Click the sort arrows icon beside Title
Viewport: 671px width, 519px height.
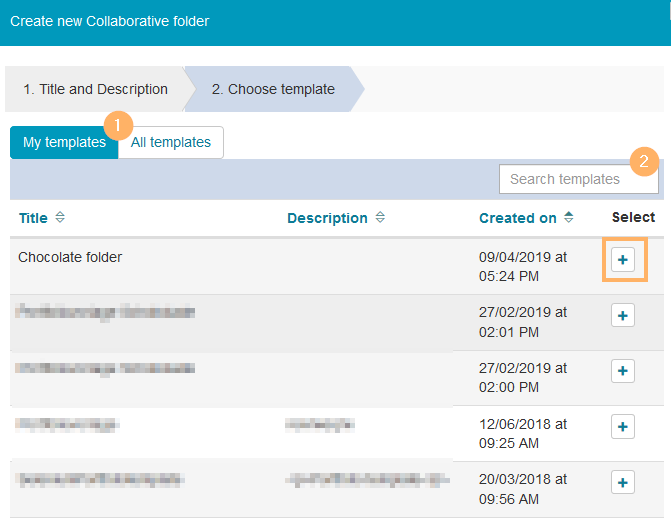(60, 218)
